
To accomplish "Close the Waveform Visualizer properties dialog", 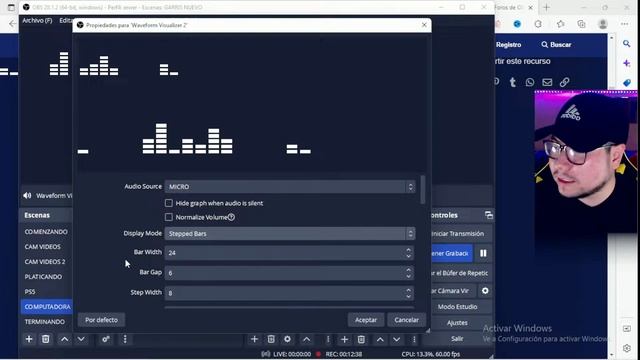I will 424,25.
